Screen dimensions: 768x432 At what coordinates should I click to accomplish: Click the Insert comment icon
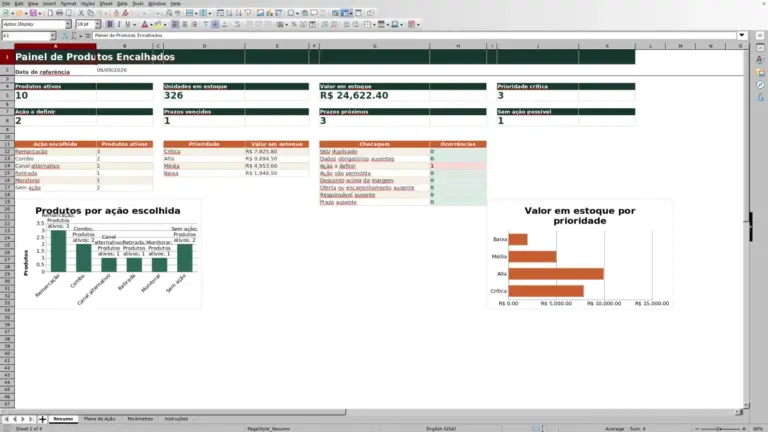click(314, 13)
